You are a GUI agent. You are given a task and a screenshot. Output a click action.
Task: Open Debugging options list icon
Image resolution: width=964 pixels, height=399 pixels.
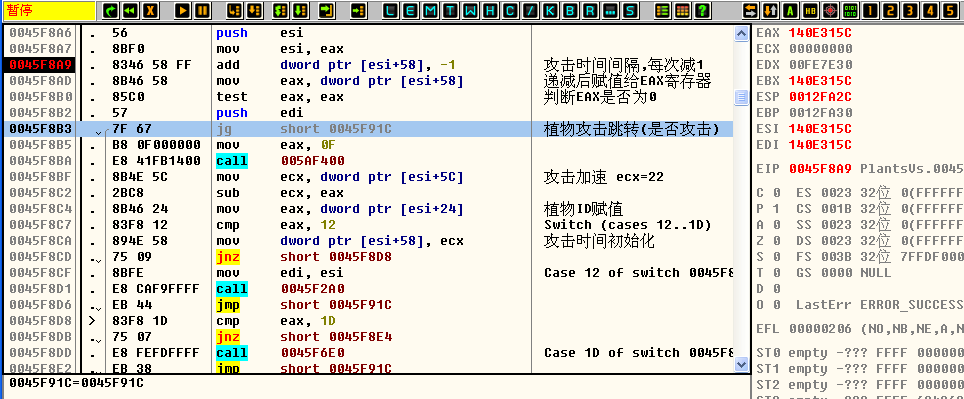tap(662, 10)
